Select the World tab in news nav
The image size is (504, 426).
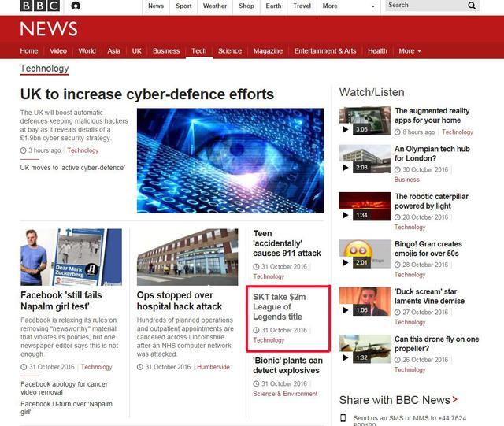(x=87, y=51)
